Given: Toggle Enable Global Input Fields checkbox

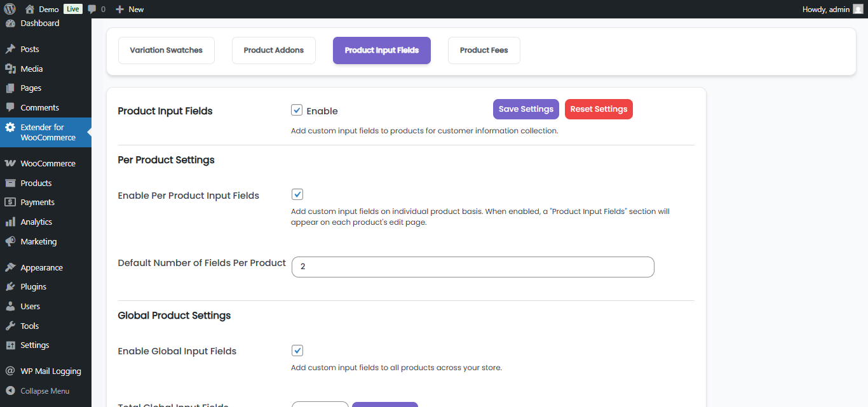Looking at the screenshot, I should pyautogui.click(x=297, y=350).
